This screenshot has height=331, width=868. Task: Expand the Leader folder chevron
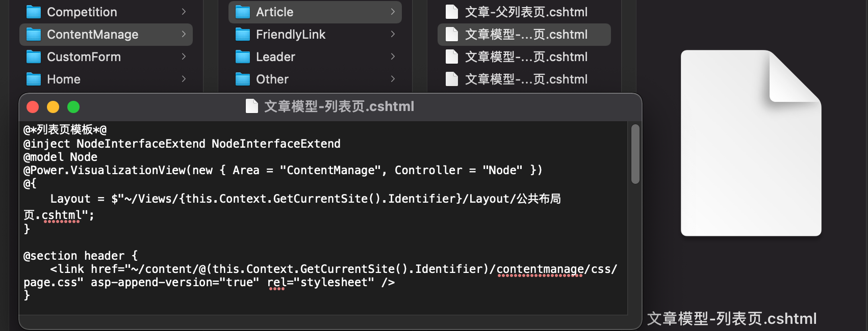[x=393, y=57]
